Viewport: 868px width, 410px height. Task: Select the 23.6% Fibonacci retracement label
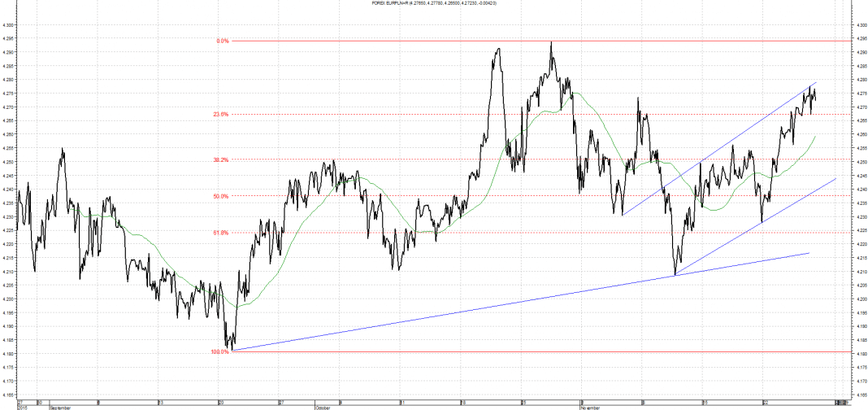click(x=221, y=114)
